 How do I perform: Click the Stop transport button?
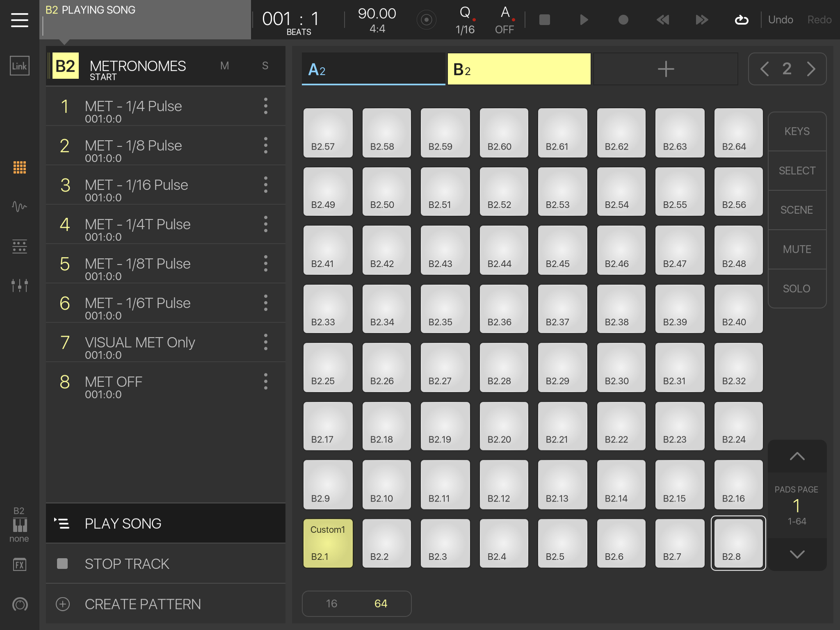point(544,20)
